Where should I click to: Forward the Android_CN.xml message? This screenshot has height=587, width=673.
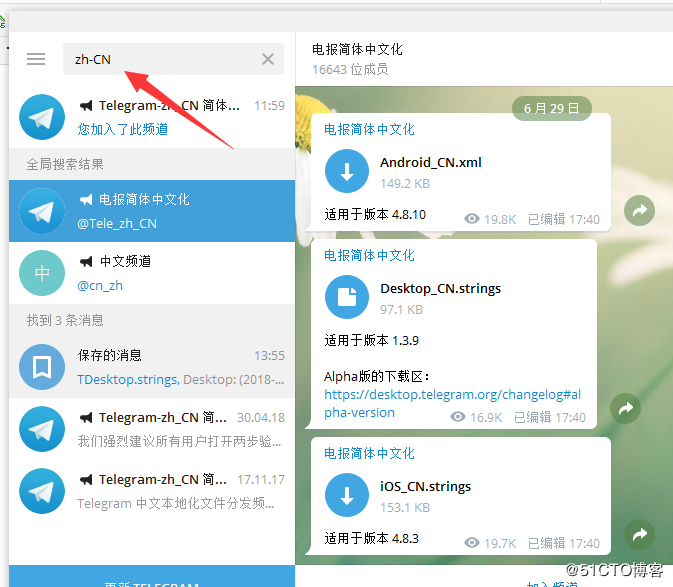(x=639, y=210)
